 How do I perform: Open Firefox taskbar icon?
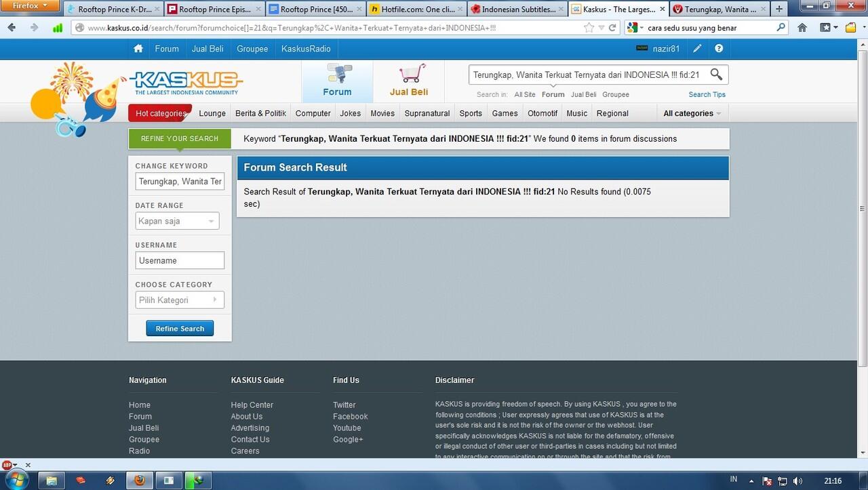tap(139, 481)
